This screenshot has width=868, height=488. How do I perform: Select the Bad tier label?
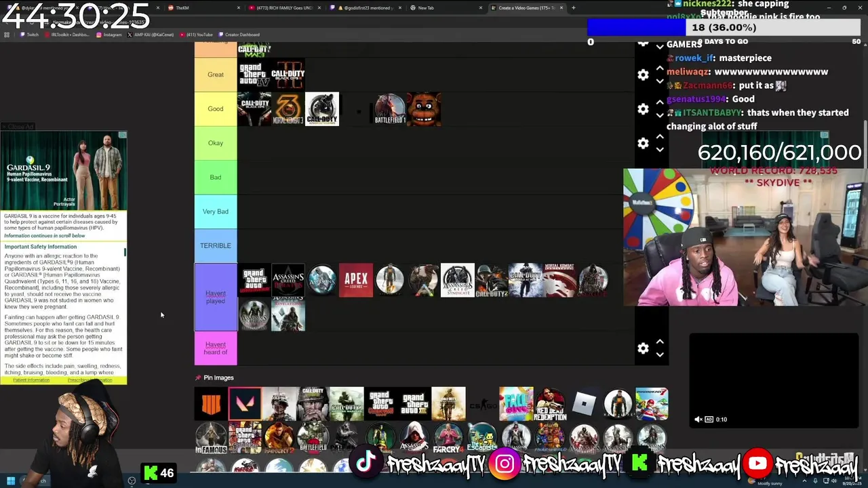tap(216, 177)
